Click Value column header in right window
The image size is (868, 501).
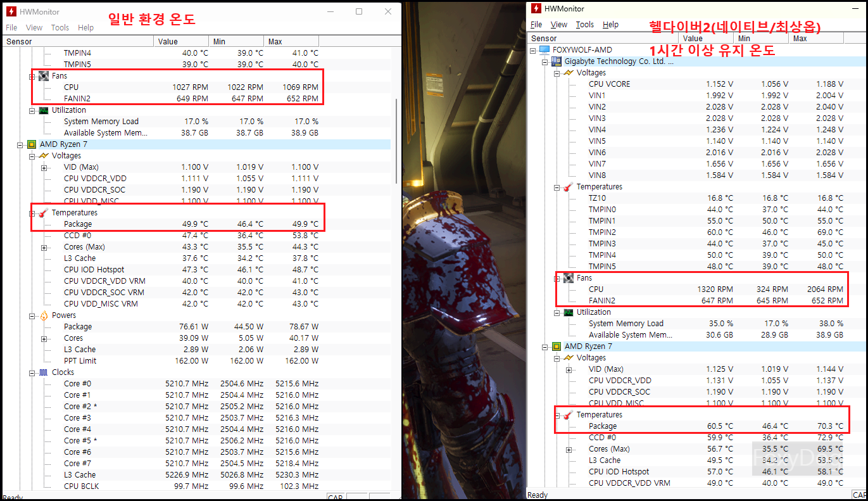click(705, 39)
